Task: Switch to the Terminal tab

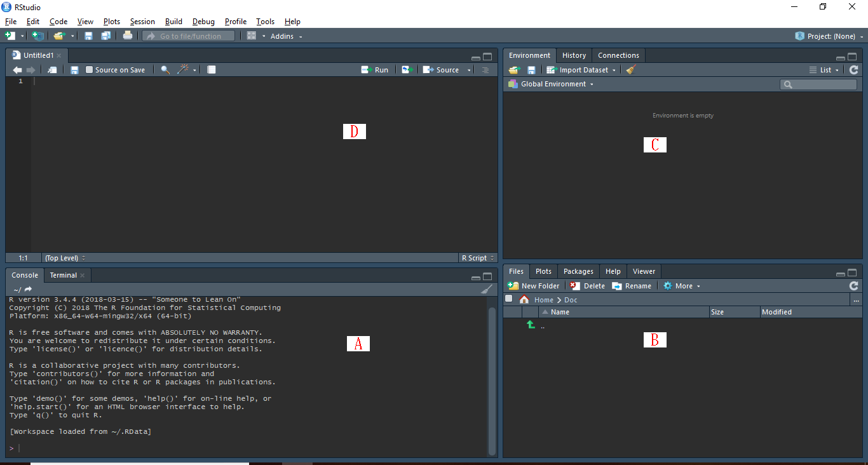Action: (x=64, y=275)
